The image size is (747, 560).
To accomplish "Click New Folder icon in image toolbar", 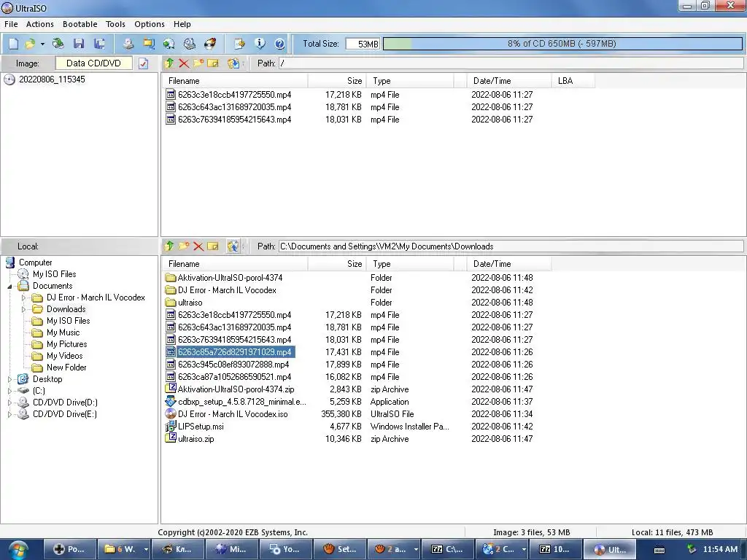I will click(x=198, y=63).
